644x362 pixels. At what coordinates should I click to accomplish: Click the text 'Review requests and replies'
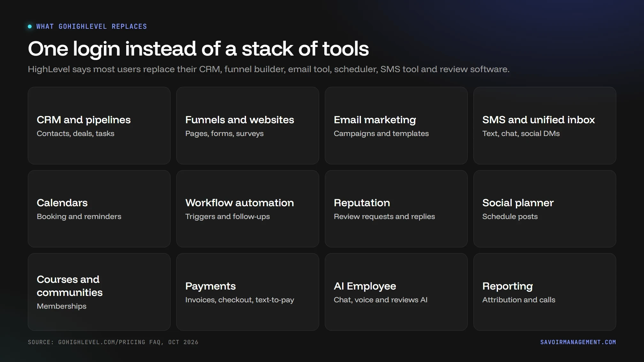tap(384, 216)
